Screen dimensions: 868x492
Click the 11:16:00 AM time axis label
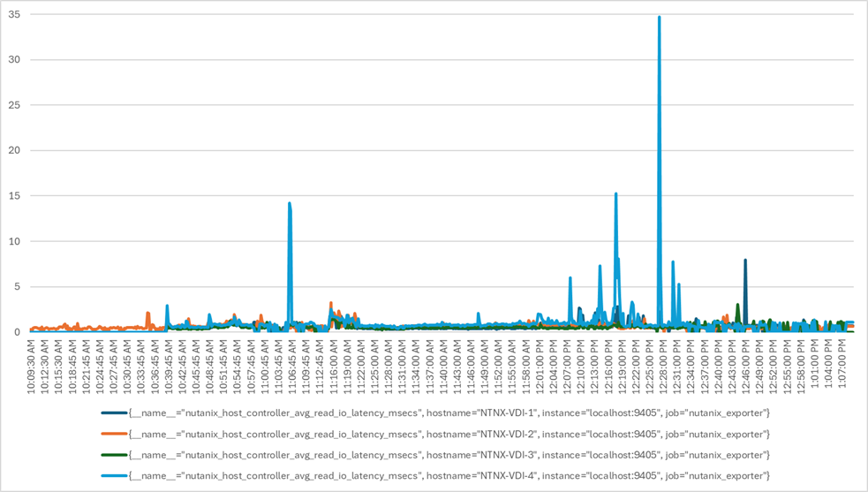[334, 367]
